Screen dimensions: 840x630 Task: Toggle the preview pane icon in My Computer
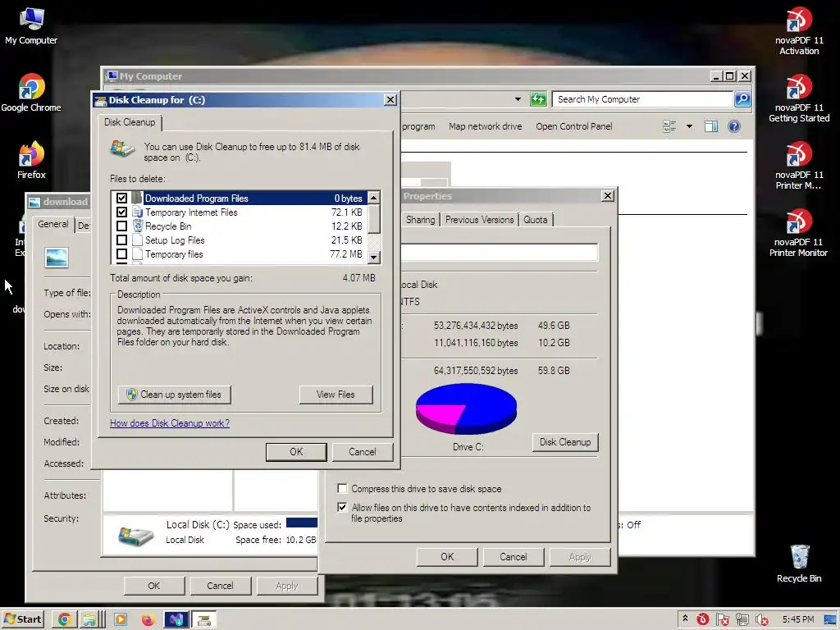711,126
